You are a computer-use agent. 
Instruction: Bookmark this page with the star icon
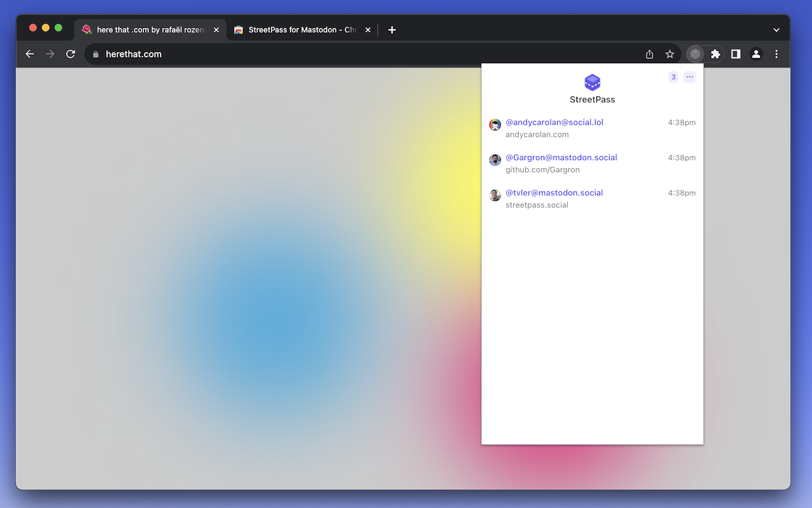[x=670, y=54]
